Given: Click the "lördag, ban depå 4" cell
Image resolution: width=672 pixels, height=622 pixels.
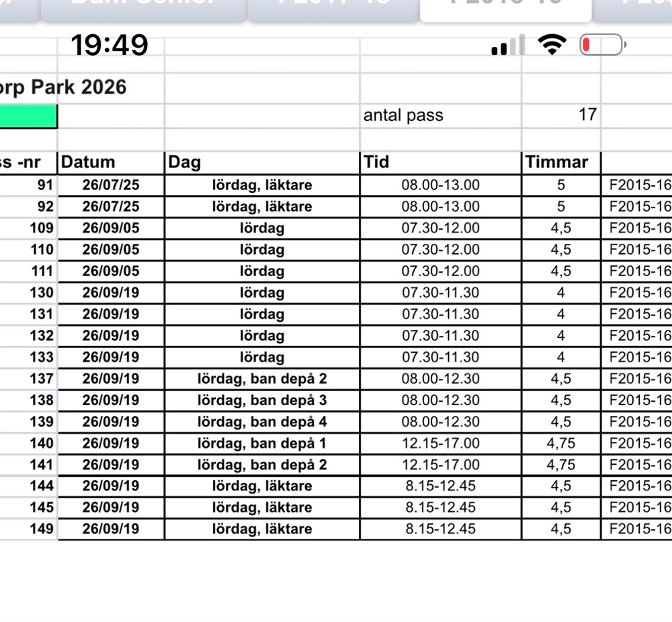Looking at the screenshot, I should pos(262,421).
